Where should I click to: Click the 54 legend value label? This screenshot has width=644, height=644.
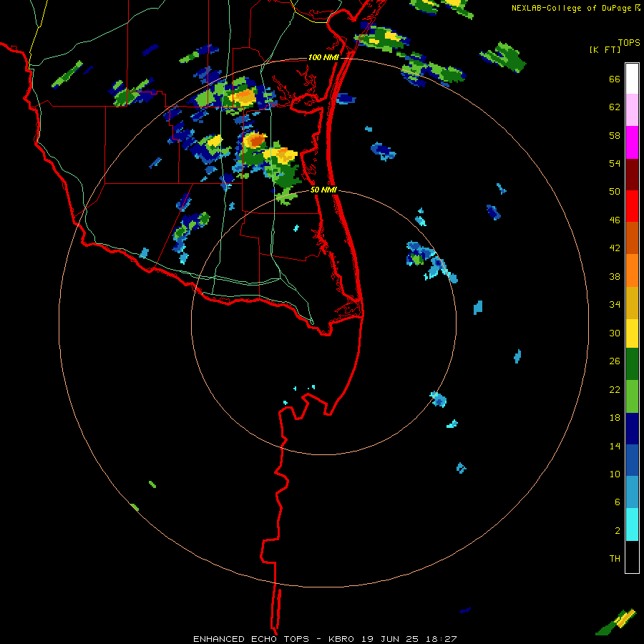coord(615,163)
